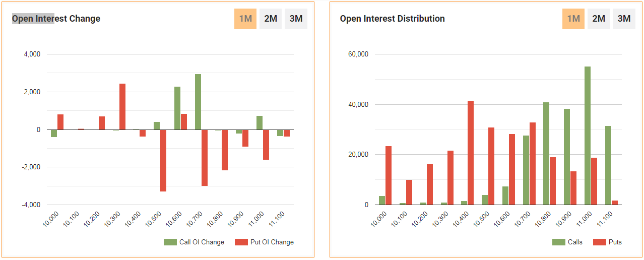The width and height of the screenshot is (644, 260).
Task: Click red Puts legend swatch
Action: [x=600, y=242]
